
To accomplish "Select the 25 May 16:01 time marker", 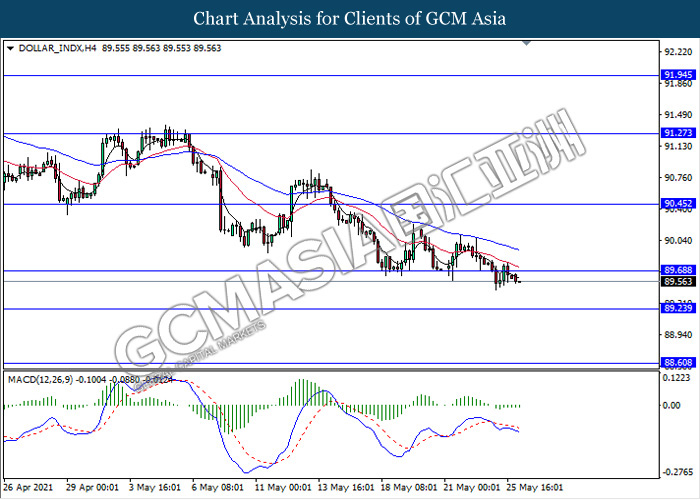I will [x=538, y=489].
